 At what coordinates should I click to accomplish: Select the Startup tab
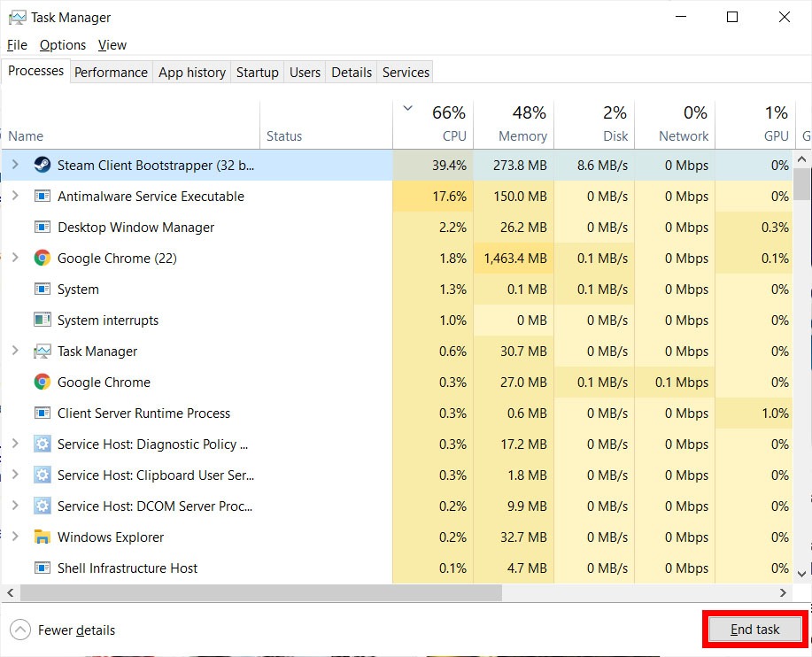tap(257, 72)
